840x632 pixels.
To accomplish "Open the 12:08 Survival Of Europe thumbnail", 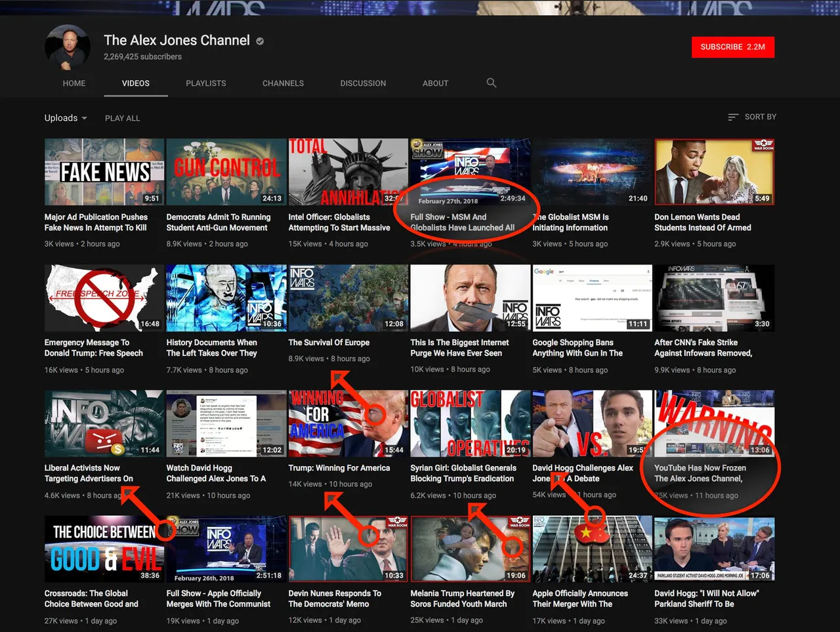I will (348, 298).
